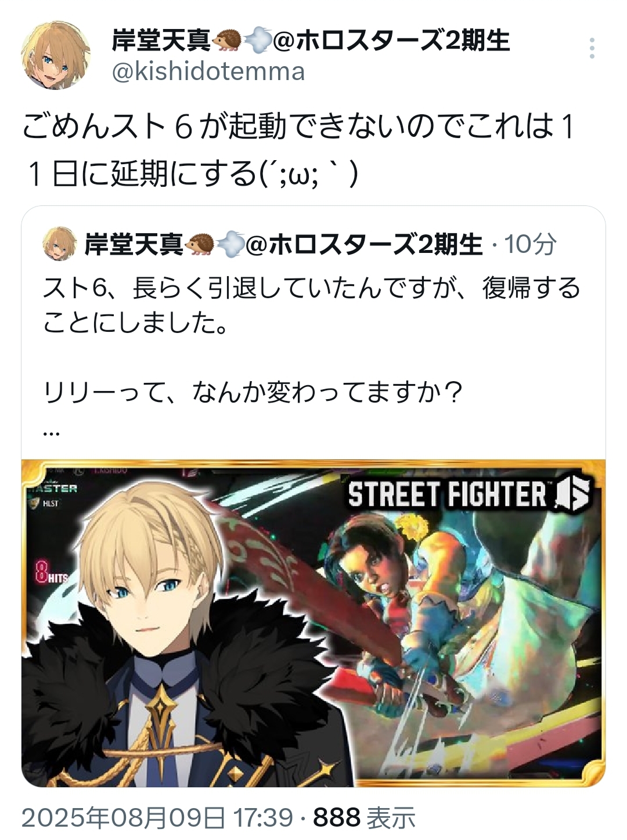The width and height of the screenshot is (627, 840).
Task: Tap the dash cloud emoji in the top name
Action: click(256, 41)
